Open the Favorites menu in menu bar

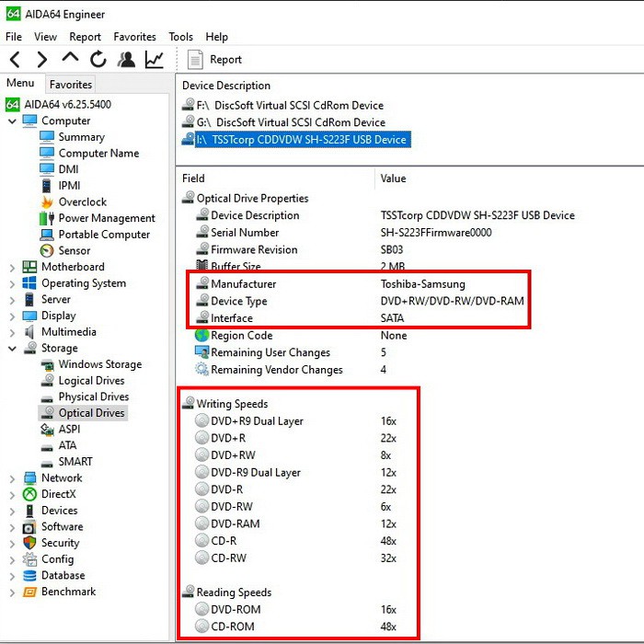pyautogui.click(x=134, y=37)
